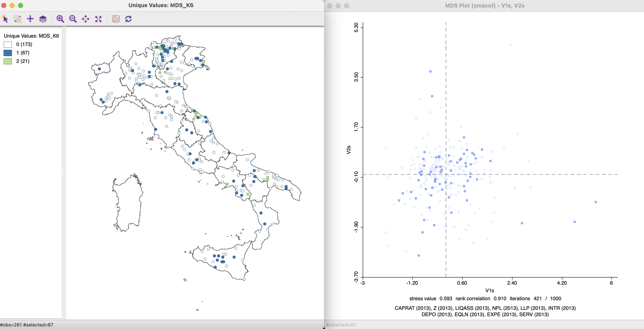This screenshot has width=644, height=329.
Task: Select the Pan tool icon
Action: point(86,19)
